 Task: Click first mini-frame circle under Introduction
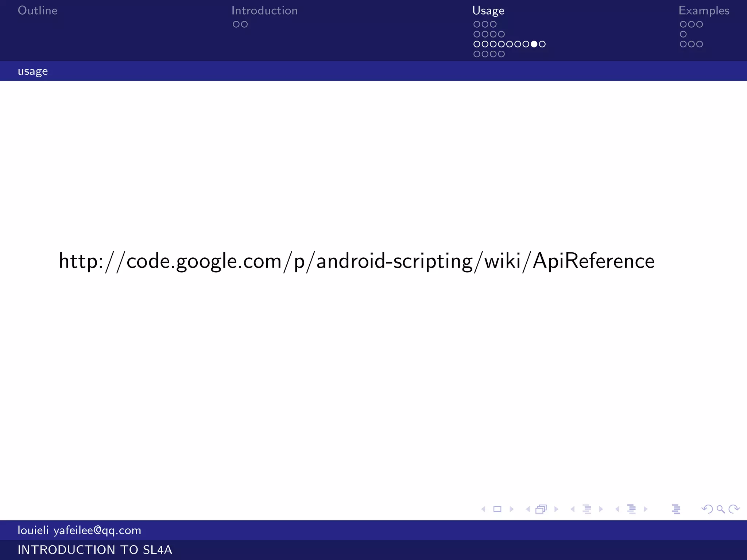[236, 24]
